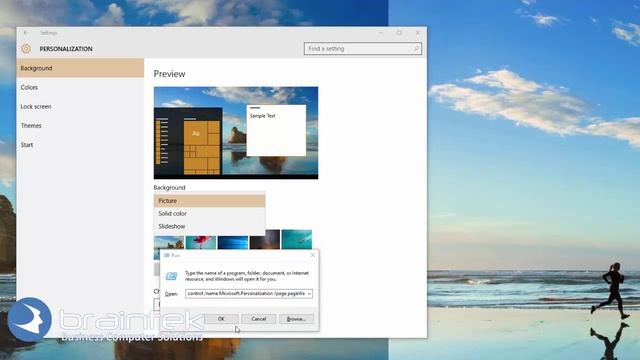Click the search magnifier in Find a setting
The width and height of the screenshot is (640, 360).
(x=416, y=49)
